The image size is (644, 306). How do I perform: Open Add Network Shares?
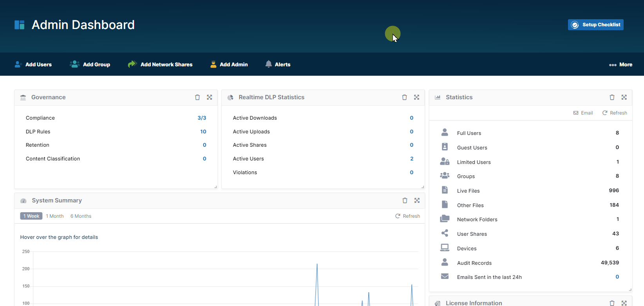point(160,65)
